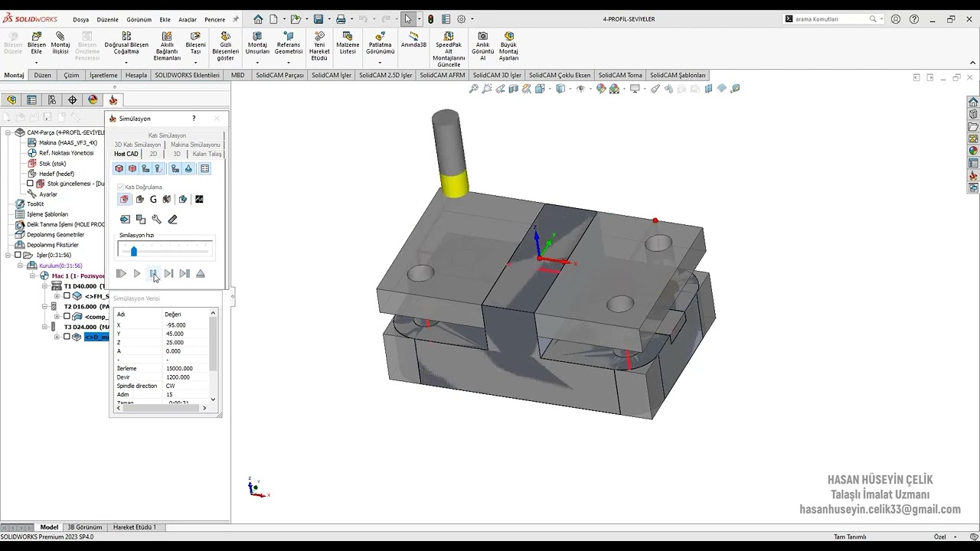Open the Malzeme Listesi tool

[348, 43]
